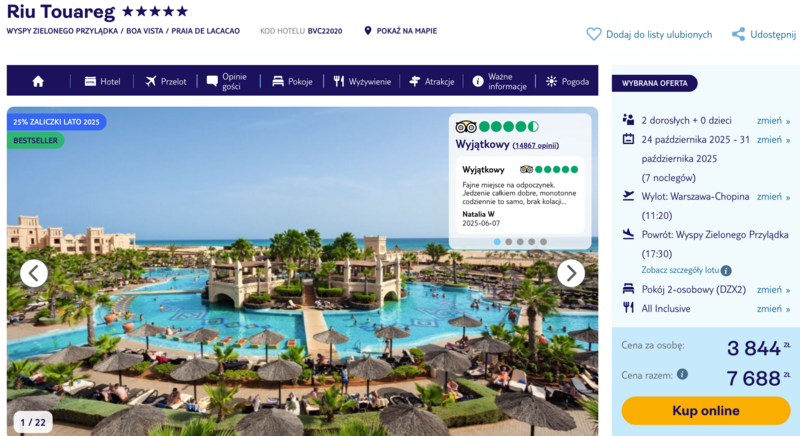Select the last review carousel dot
This screenshot has width=800, height=436.
[543, 242]
